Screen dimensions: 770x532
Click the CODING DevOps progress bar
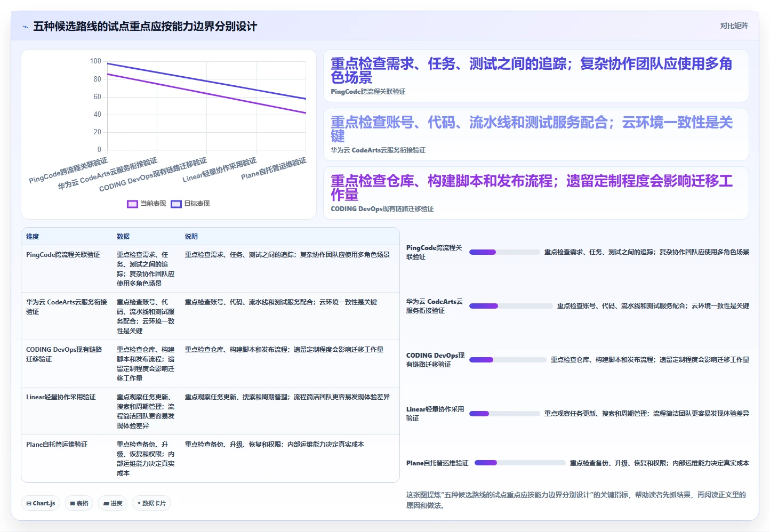tap(508, 360)
